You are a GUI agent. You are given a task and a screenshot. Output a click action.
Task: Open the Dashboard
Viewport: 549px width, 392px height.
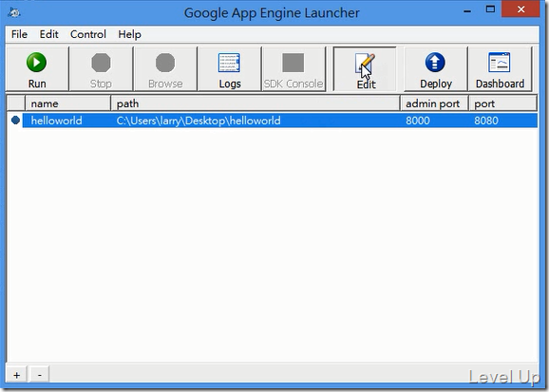(500, 69)
